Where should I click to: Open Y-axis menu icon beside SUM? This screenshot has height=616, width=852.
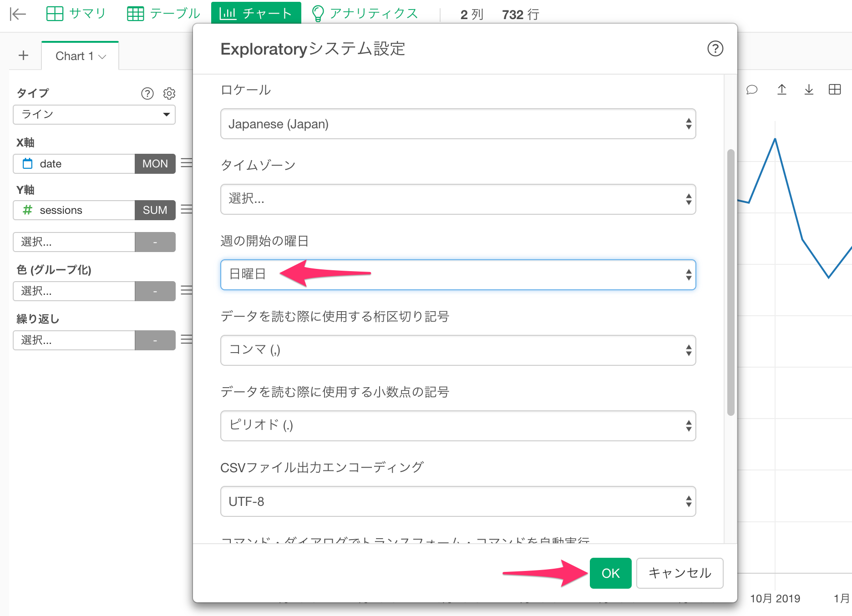pyautogui.click(x=187, y=209)
